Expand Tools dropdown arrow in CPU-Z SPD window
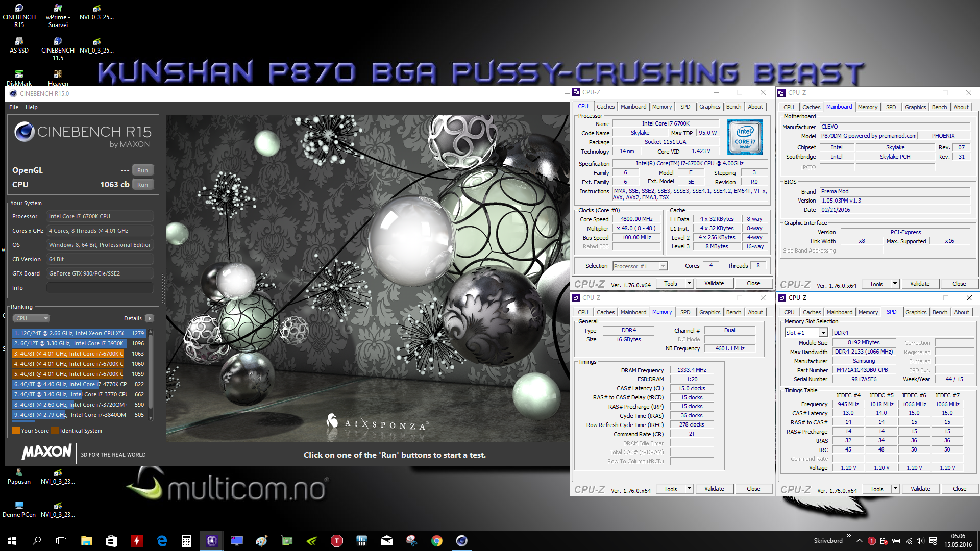This screenshot has height=551, width=980. click(x=895, y=489)
